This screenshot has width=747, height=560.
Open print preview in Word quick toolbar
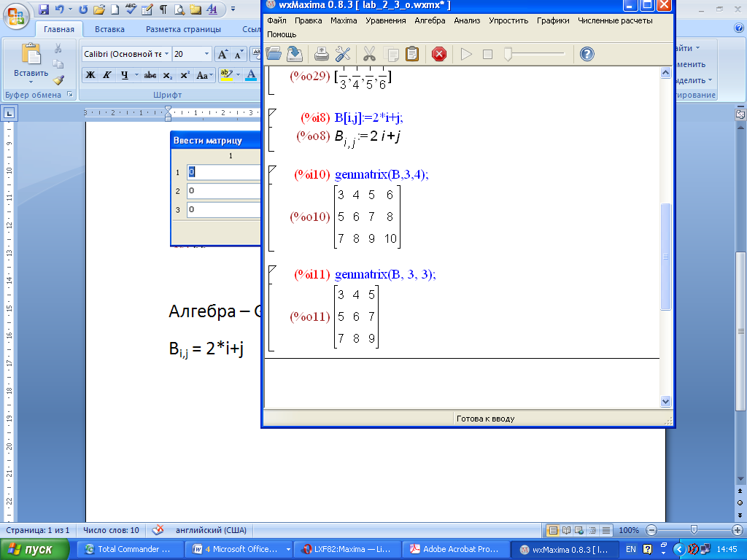tap(179, 9)
